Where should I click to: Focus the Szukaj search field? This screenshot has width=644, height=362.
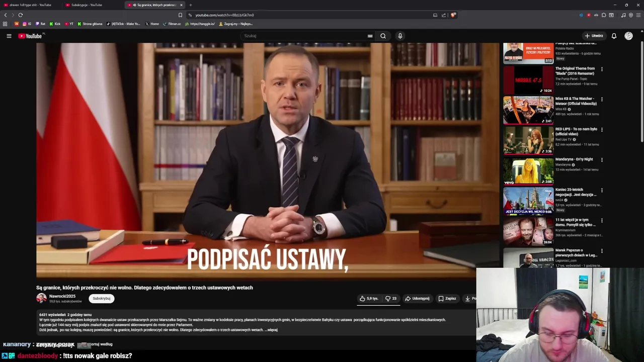[x=304, y=36]
